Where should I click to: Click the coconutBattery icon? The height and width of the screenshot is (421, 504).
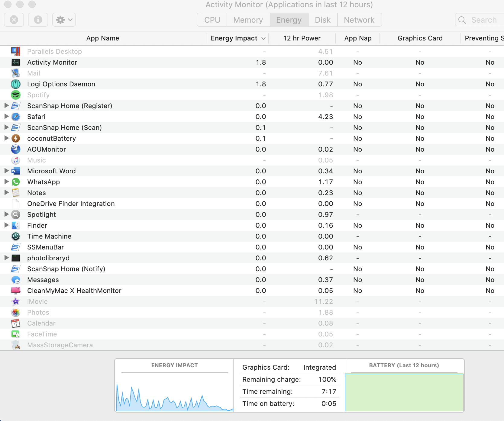pyautogui.click(x=16, y=138)
